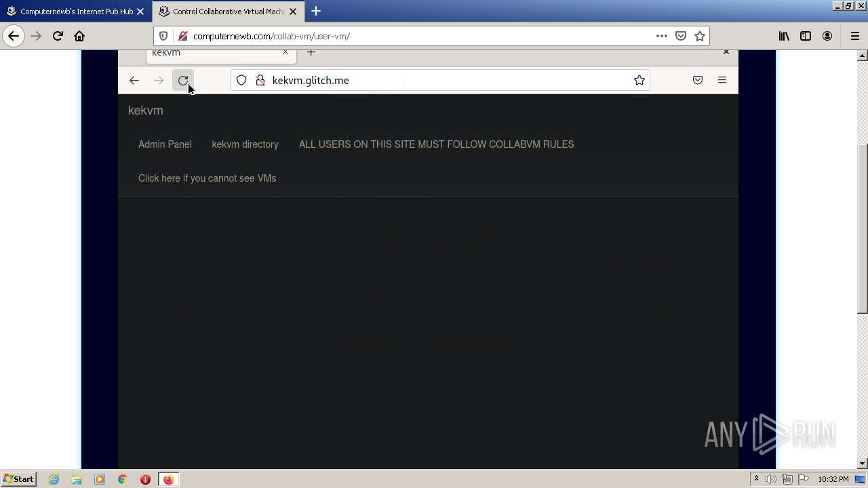Open the clock showing 10:32 PM
This screenshot has width=868, height=488.
833,479
